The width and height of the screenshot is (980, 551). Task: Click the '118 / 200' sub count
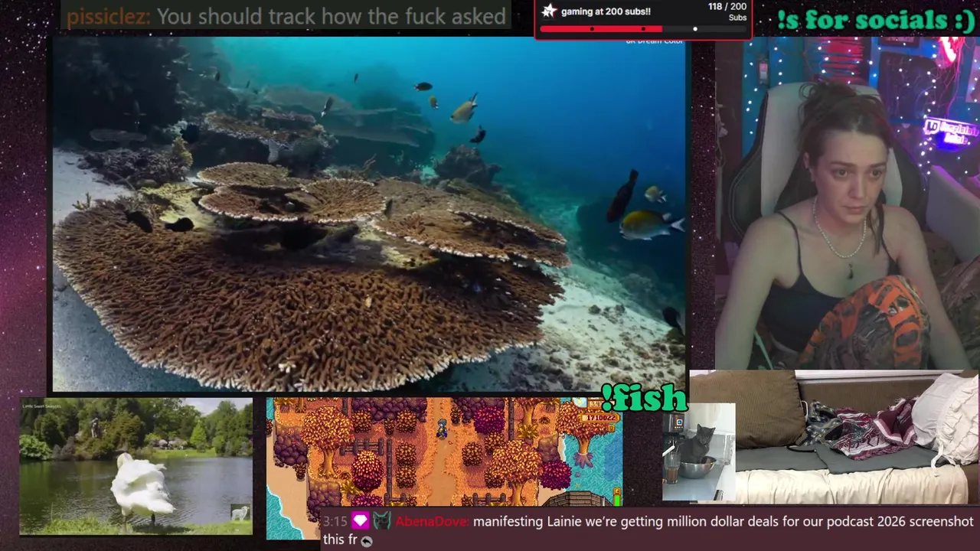[727, 7]
